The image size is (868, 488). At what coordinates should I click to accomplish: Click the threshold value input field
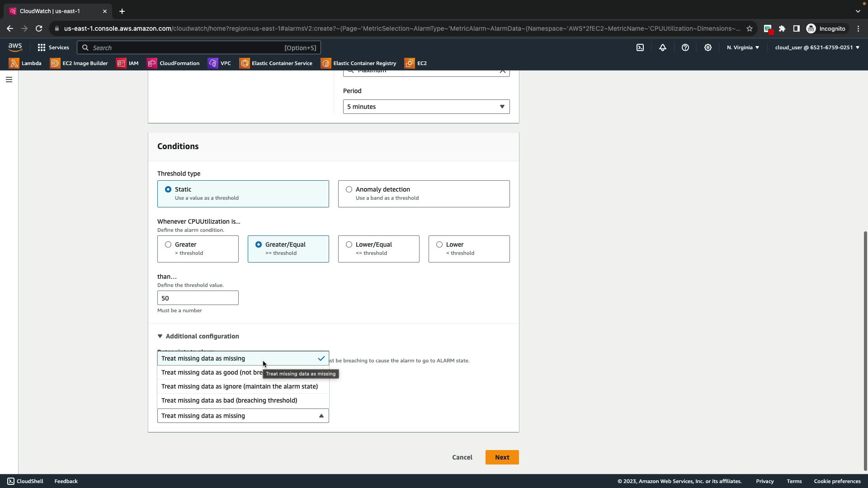198,298
